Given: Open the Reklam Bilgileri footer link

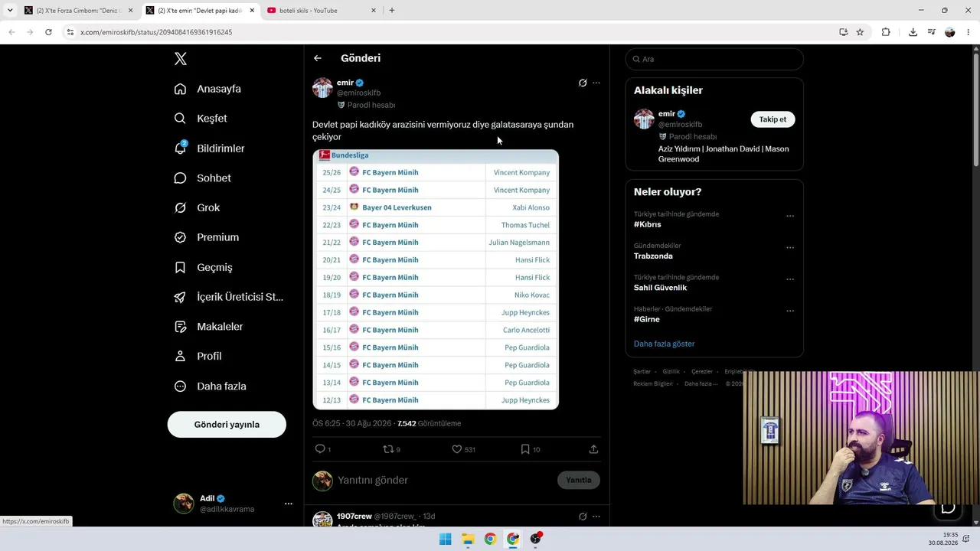Looking at the screenshot, I should (x=653, y=384).
